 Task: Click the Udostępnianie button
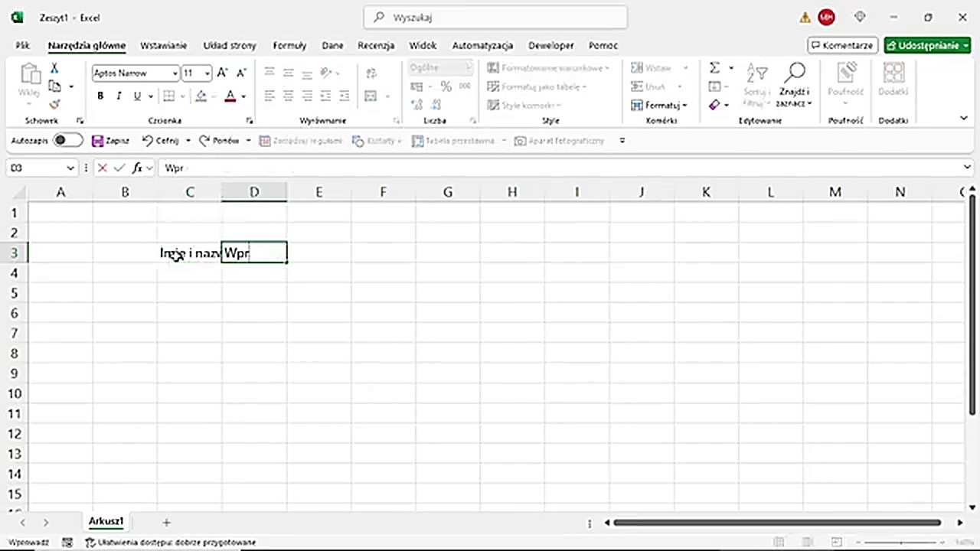click(x=927, y=45)
